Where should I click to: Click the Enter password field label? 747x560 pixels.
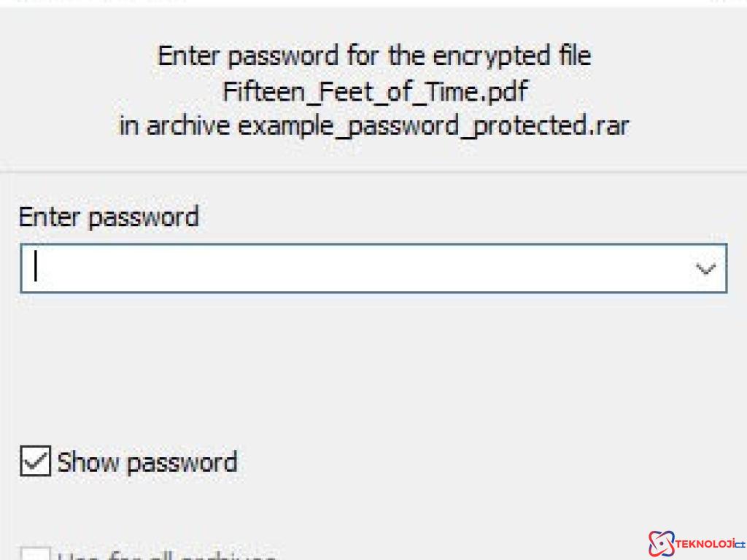pos(109,217)
